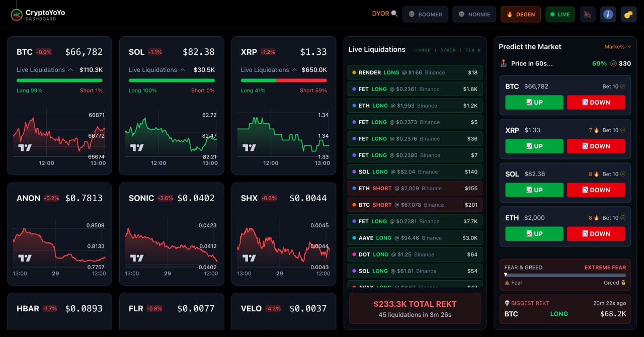
Task: Bet DOWN on ETH price
Action: point(596,233)
